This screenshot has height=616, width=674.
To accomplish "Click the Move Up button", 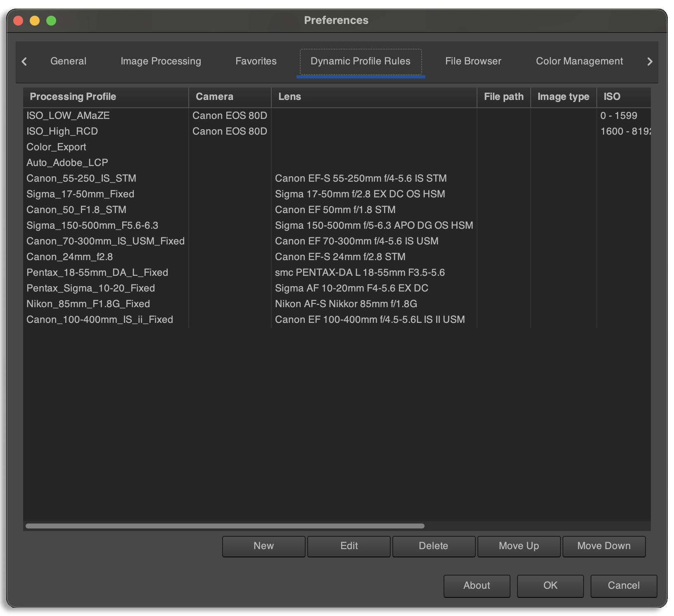I will [x=519, y=546].
